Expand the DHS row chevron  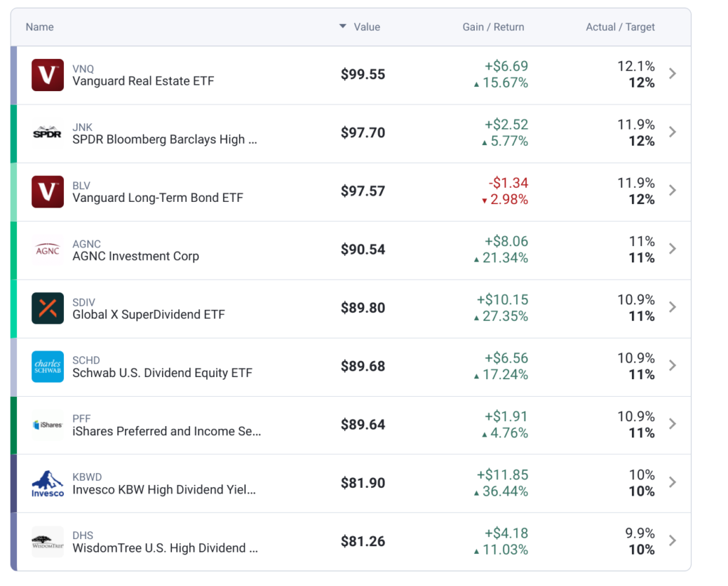pos(673,540)
